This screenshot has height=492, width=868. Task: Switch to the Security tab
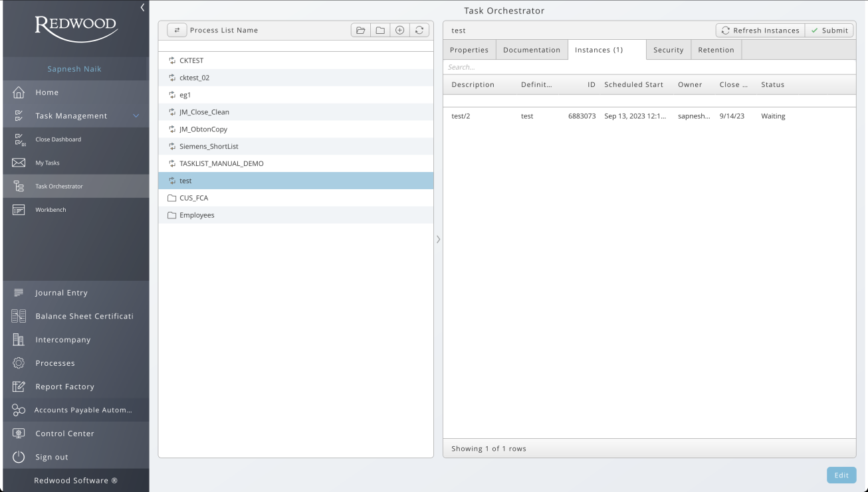(669, 50)
